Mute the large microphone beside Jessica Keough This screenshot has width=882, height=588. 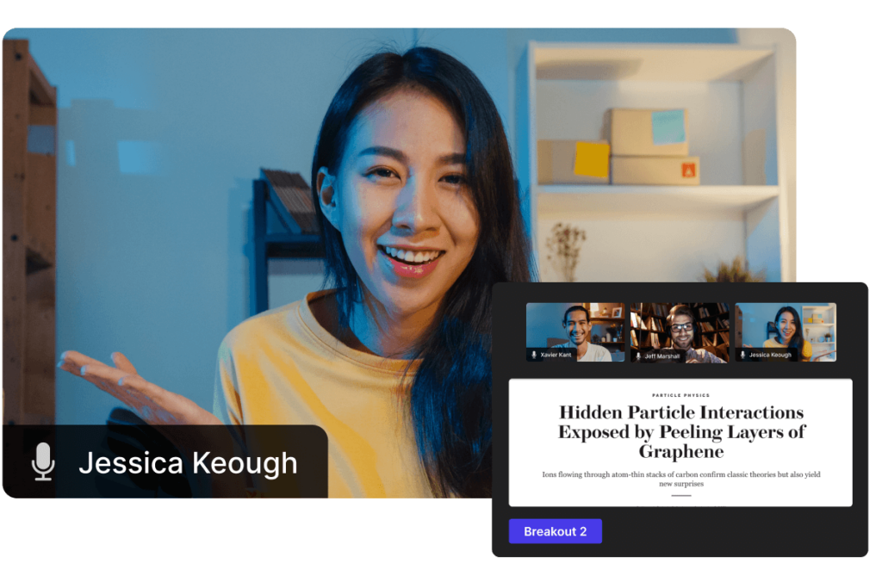point(43,462)
